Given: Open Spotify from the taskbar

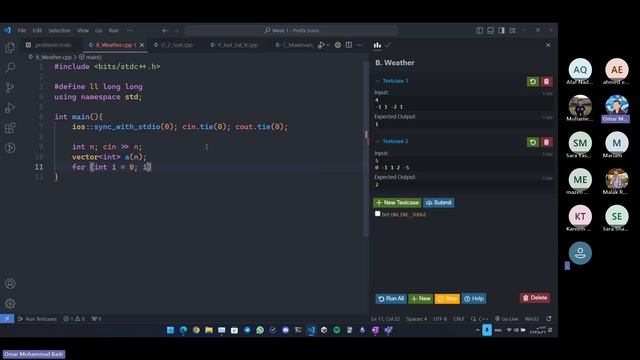Looking at the screenshot, I should point(337,330).
